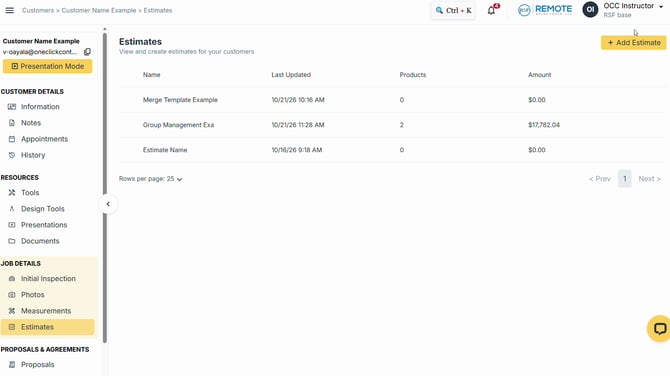
Task: Click the Information icon in sidebar
Action: 12,107
